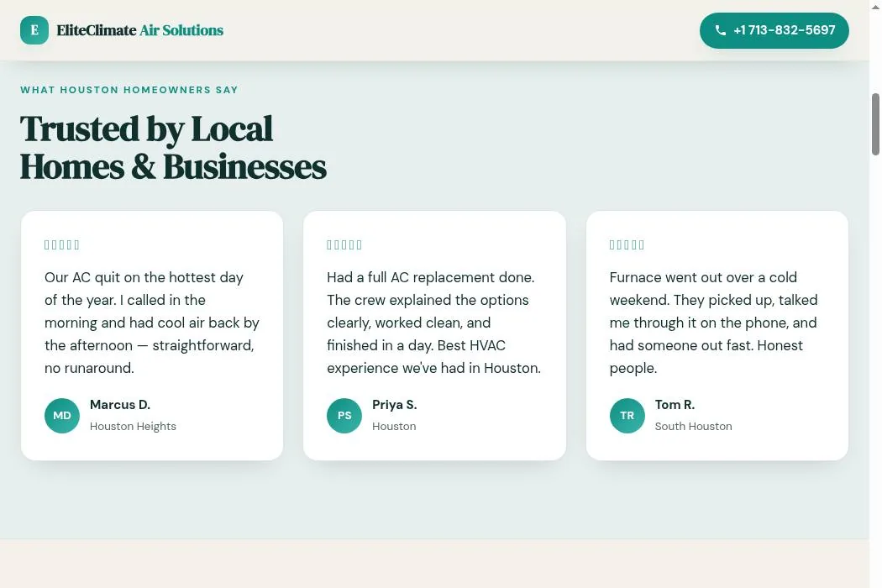This screenshot has width=882, height=588.
Task: Click the Houston Heights location text
Action: pyautogui.click(x=133, y=427)
